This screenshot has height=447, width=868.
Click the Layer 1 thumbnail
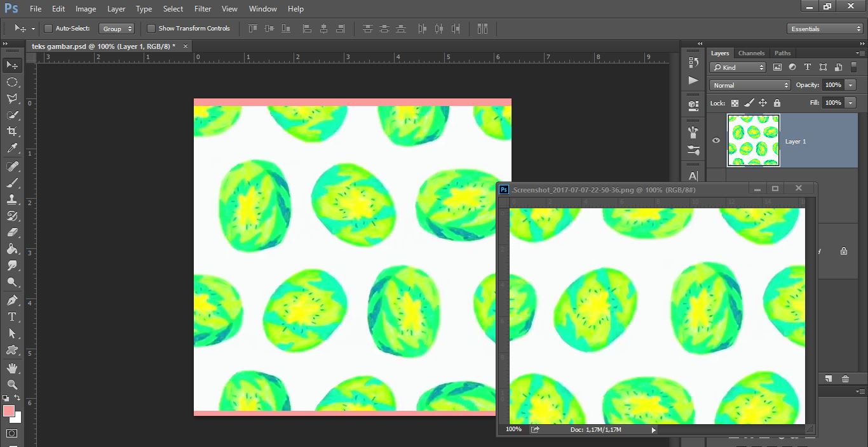753,140
